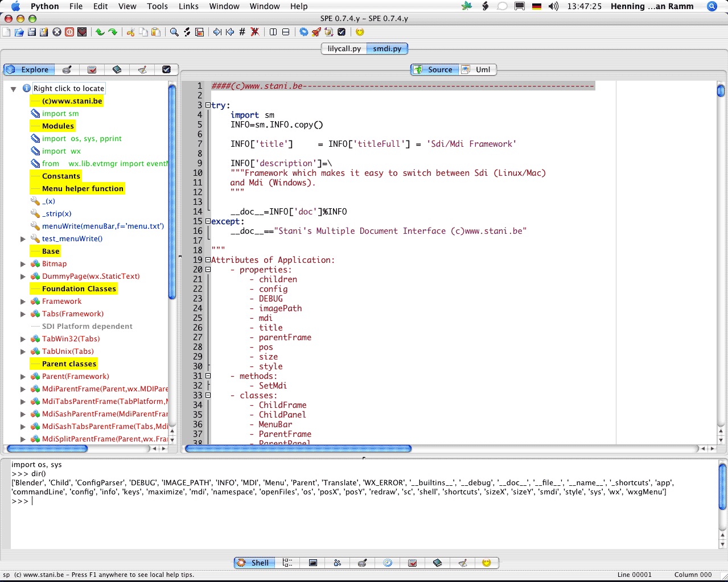Expand the TabUnix(Tabs) node
Screen dimensions: 728x582
pos(23,352)
